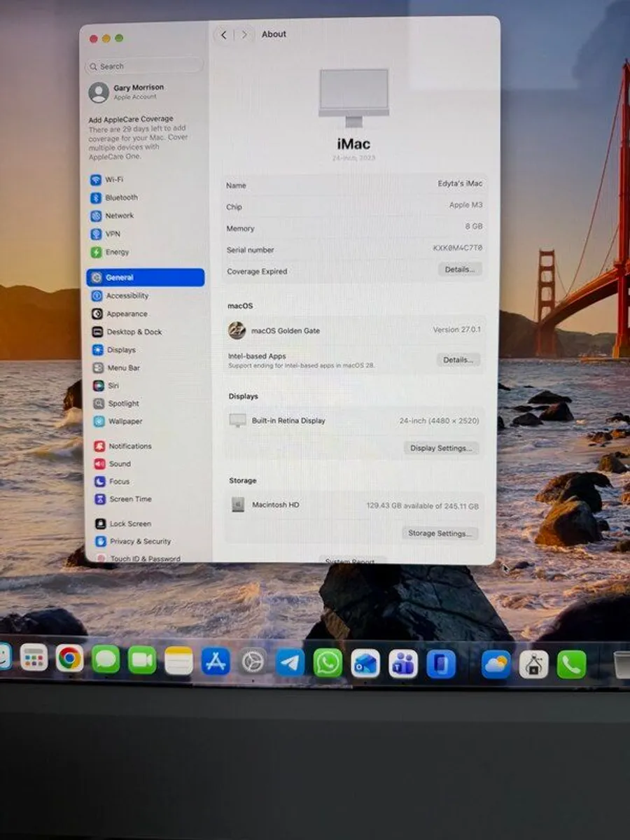Click the chip value "Apple M3"
The width and height of the screenshot is (630, 840).
(466, 205)
